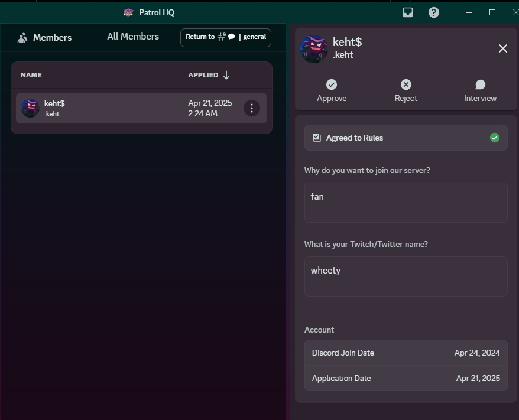Minimize the Discord window
Image resolution: width=519 pixels, height=420 pixels.
tap(469, 12)
